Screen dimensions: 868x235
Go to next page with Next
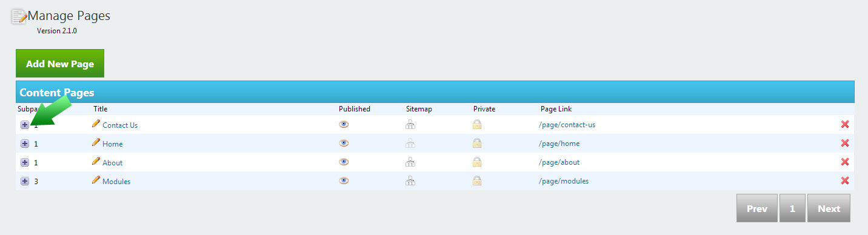pos(829,208)
